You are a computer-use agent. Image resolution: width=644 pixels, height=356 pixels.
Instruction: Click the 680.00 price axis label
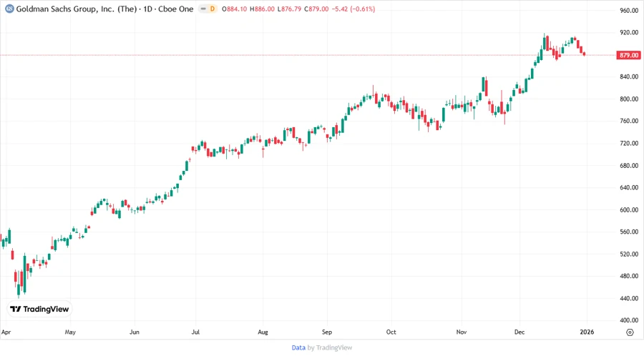629,165
